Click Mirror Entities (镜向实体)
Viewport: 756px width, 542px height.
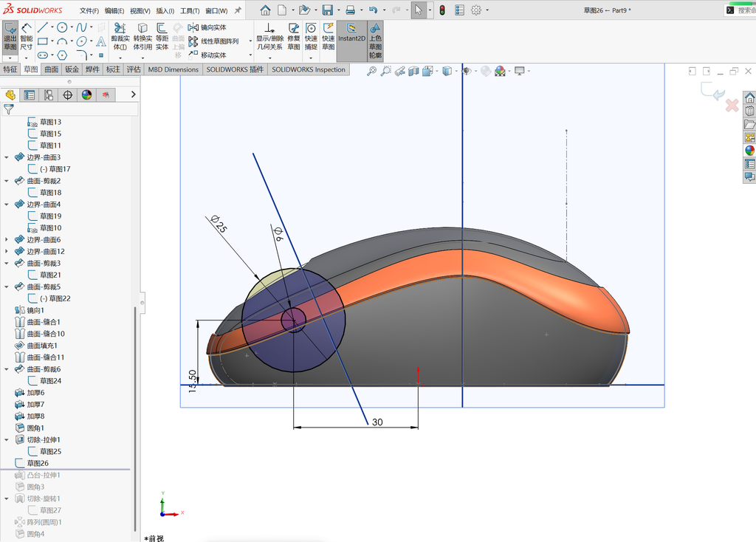click(x=207, y=27)
